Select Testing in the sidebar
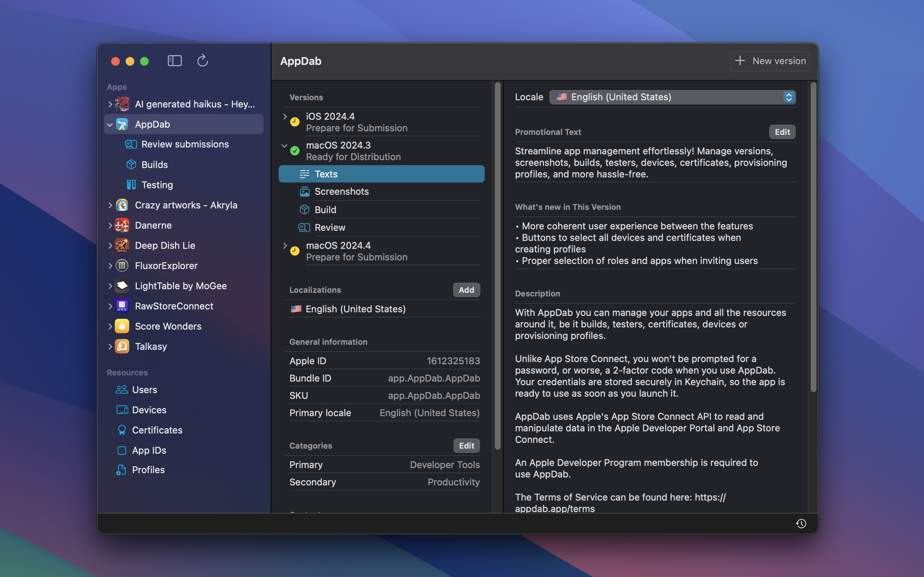This screenshot has height=577, width=924. 157,185
